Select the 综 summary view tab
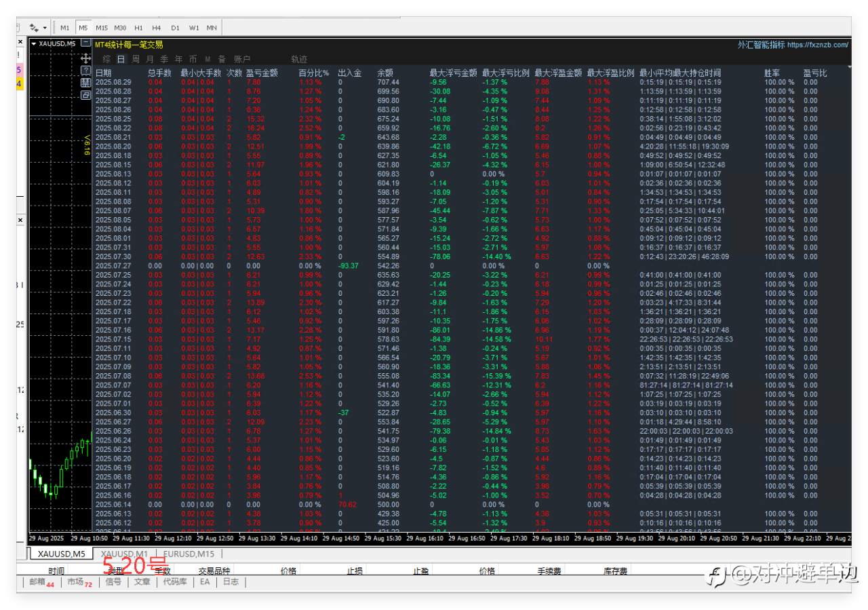868x610 pixels. click(x=106, y=59)
